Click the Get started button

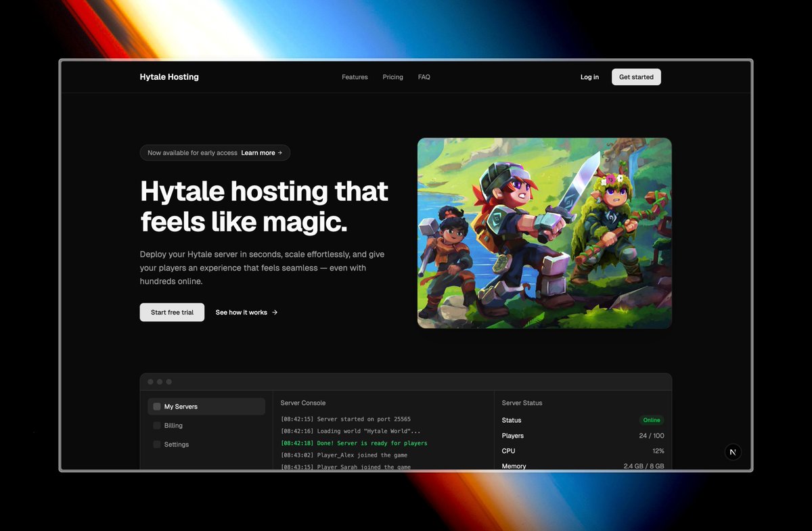[636, 77]
